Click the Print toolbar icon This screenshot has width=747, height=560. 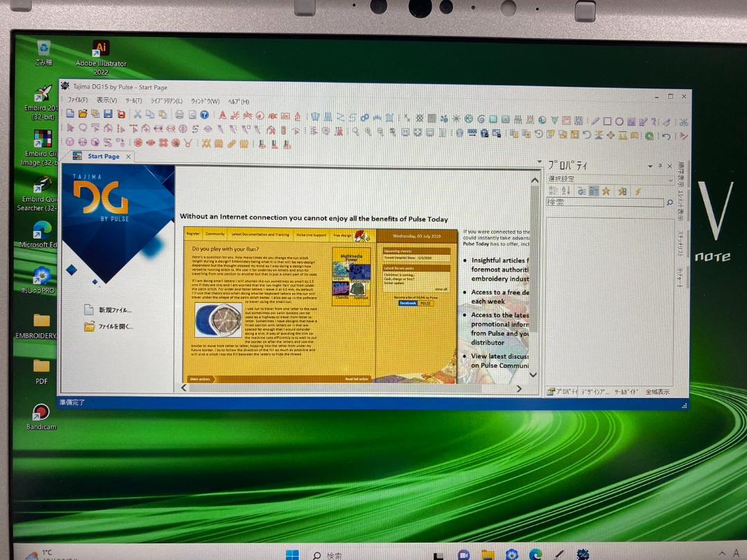(179, 115)
